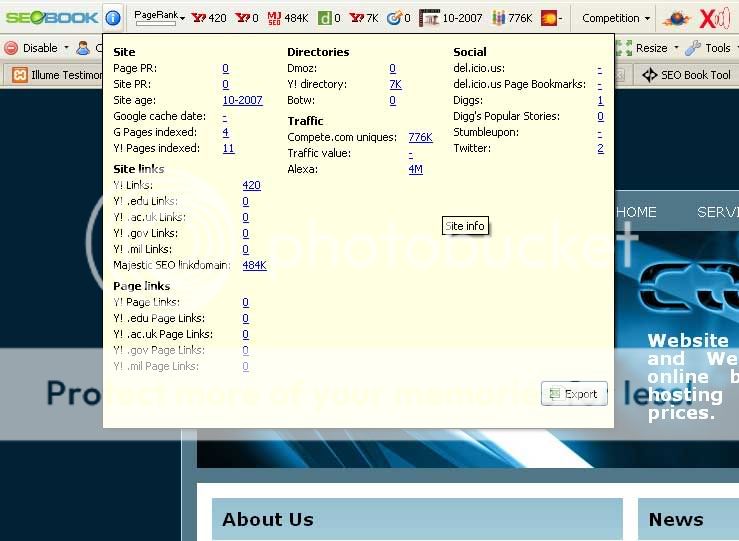Click the Y! .gov Page Links value
The height and width of the screenshot is (541, 739).
[246, 350]
